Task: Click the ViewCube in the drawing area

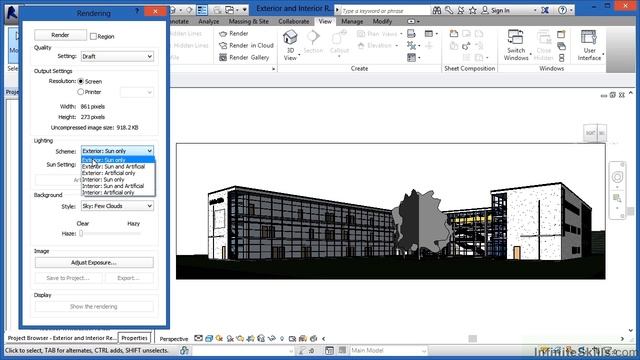Action: point(594,133)
